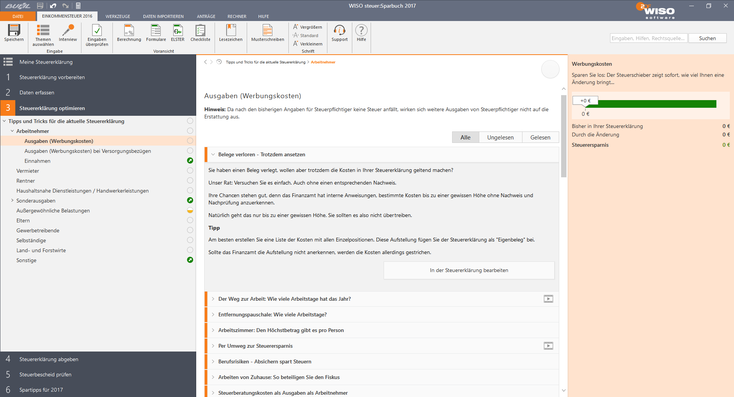734x397 pixels.
Task: Expand Entfernungspauschale: Wie viele Arbeitstage tip
Action: [x=213, y=315]
